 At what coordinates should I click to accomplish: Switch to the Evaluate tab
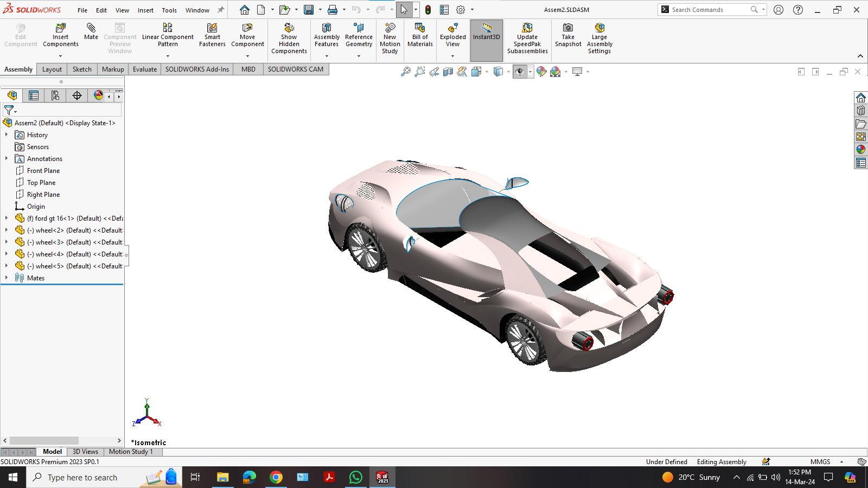click(145, 69)
